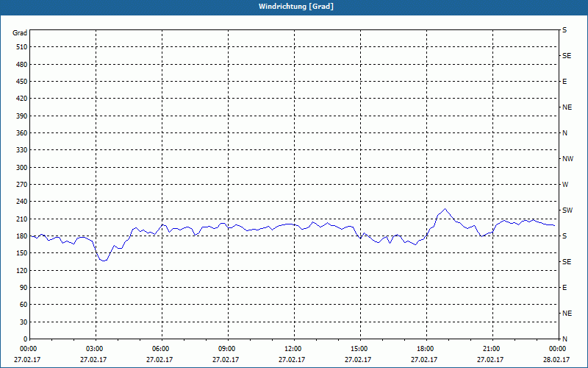Click the 450 degree axis label

[22, 82]
